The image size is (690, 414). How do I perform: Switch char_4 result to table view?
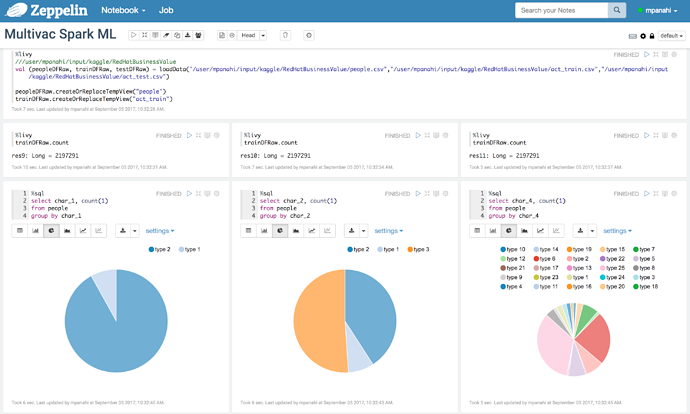[477, 231]
